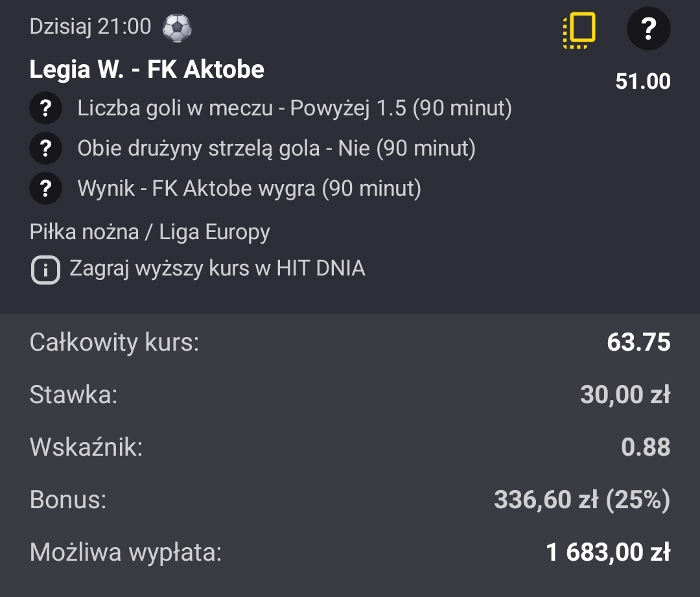Tap the info icon beside HIT DNIA

click(x=45, y=270)
